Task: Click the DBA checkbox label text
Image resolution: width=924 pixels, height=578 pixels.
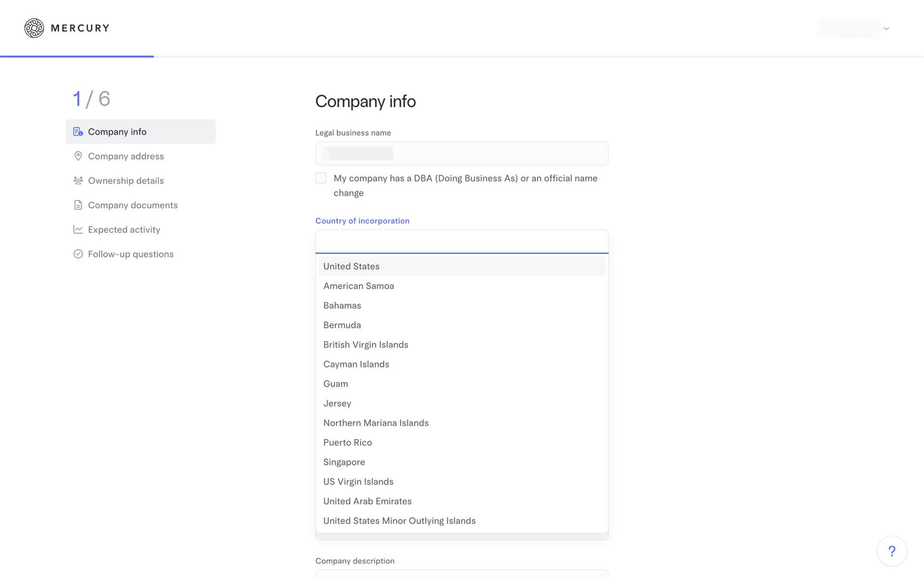Action: coord(465,185)
